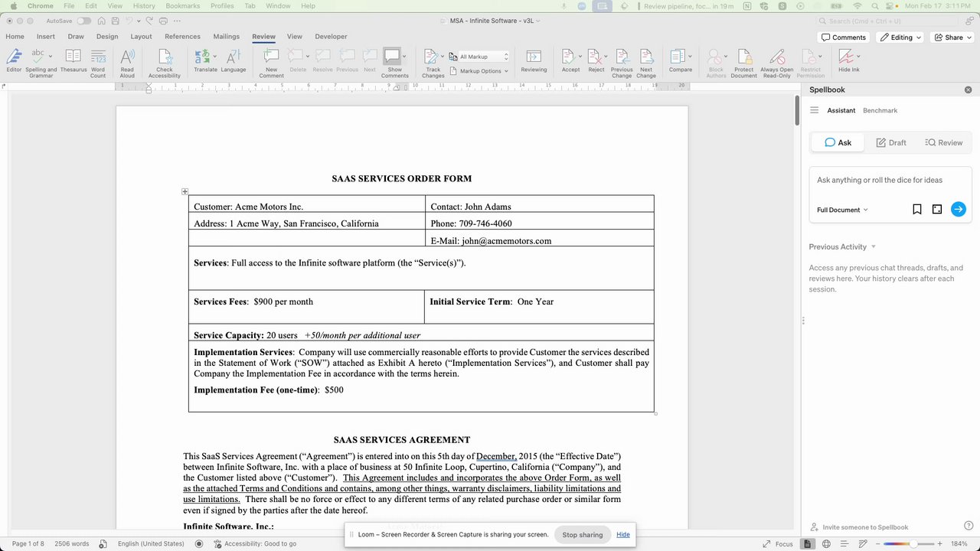980x551 pixels.
Task: Click the Save icon in the title bar
Action: (114, 21)
